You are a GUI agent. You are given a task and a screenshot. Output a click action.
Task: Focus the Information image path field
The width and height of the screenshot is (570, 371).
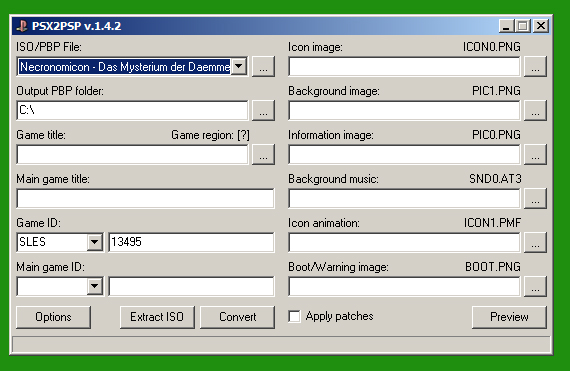tap(404, 154)
